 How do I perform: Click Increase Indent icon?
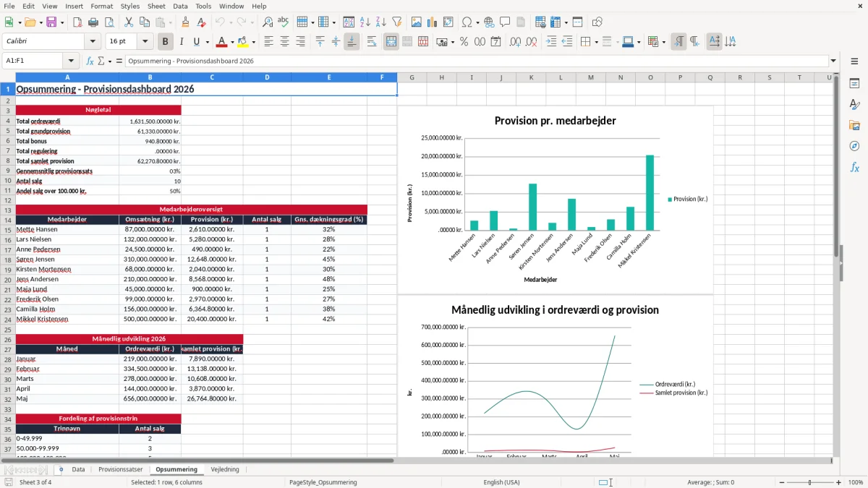pos(551,42)
